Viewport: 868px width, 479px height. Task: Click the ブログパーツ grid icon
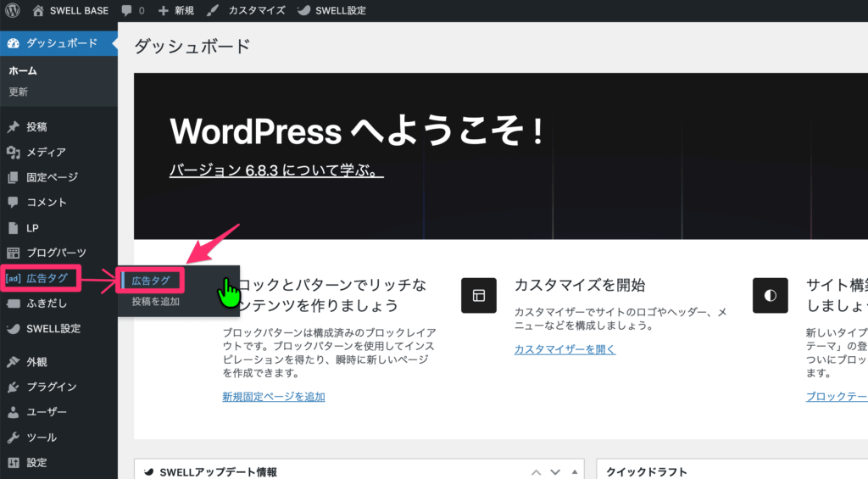[13, 253]
